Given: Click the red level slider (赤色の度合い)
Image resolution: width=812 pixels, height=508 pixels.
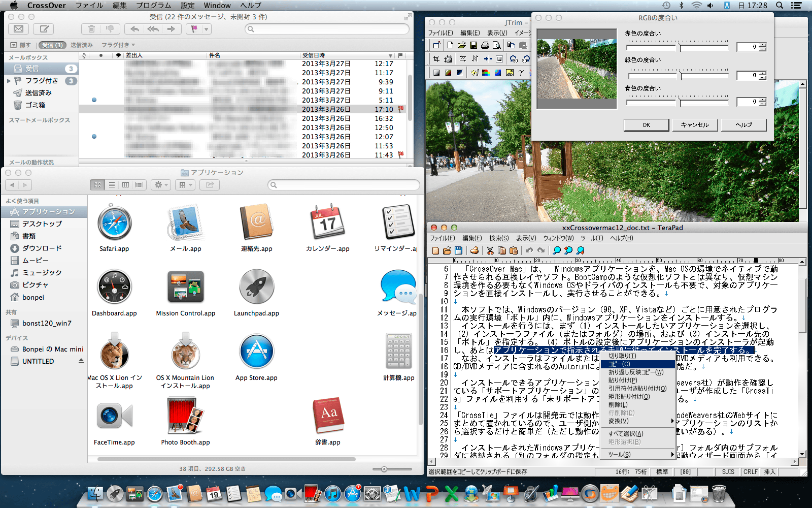Looking at the screenshot, I should [678, 47].
